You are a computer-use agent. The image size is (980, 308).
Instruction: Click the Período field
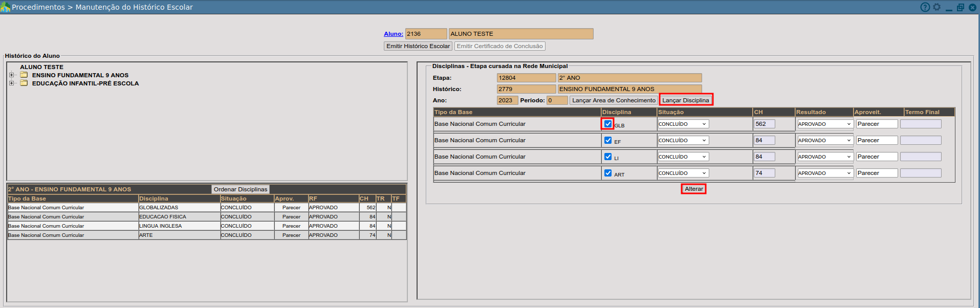coord(557,100)
